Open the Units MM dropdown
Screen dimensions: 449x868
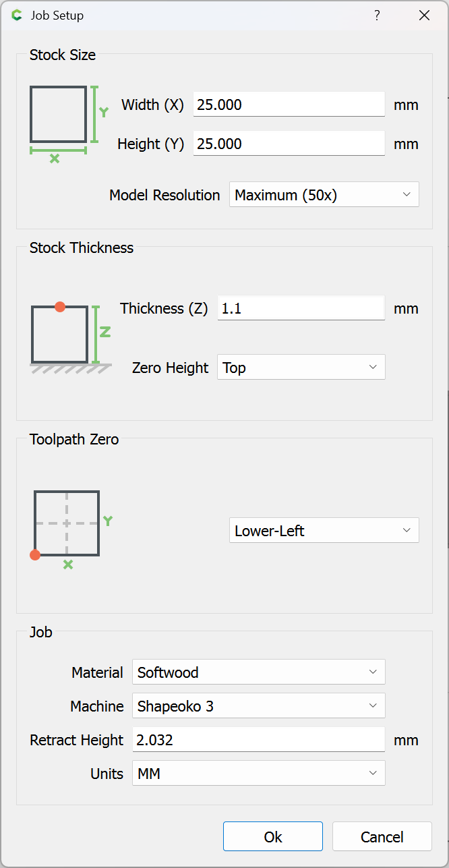tap(259, 774)
